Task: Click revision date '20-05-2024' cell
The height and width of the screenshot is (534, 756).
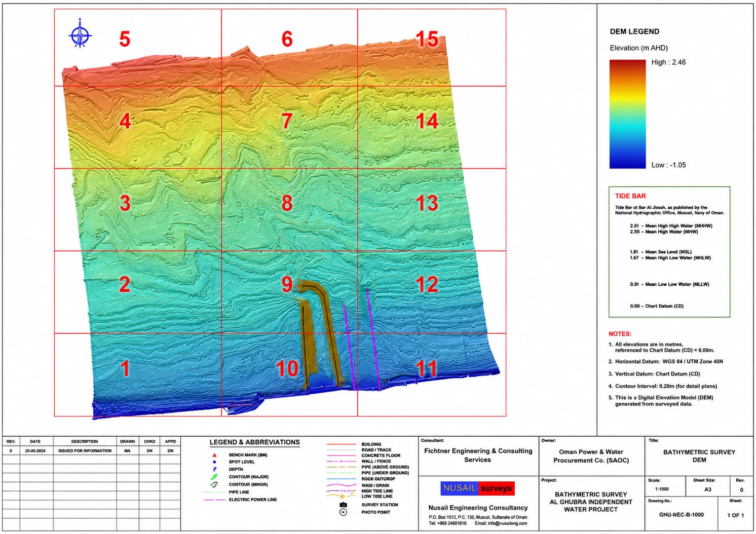Action: (35, 450)
